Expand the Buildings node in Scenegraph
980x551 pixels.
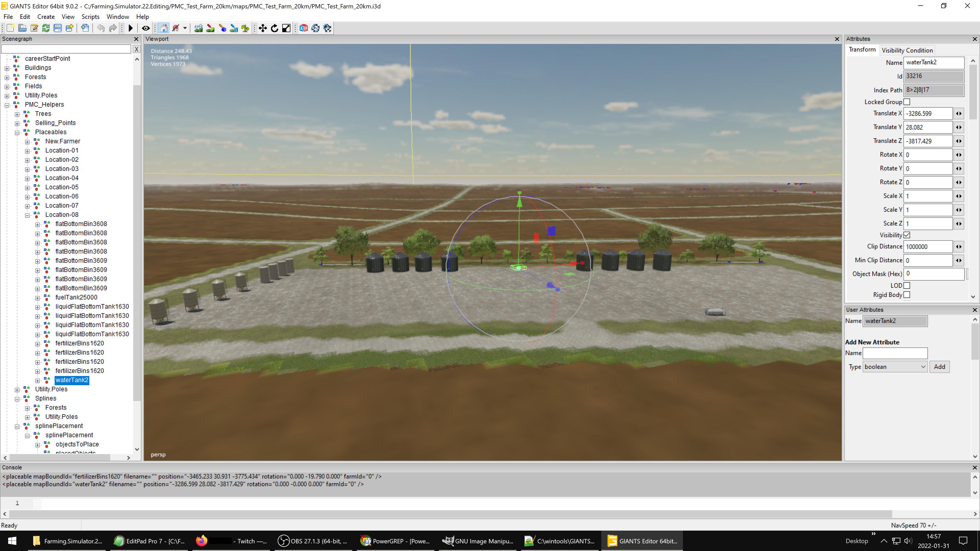pos(7,68)
